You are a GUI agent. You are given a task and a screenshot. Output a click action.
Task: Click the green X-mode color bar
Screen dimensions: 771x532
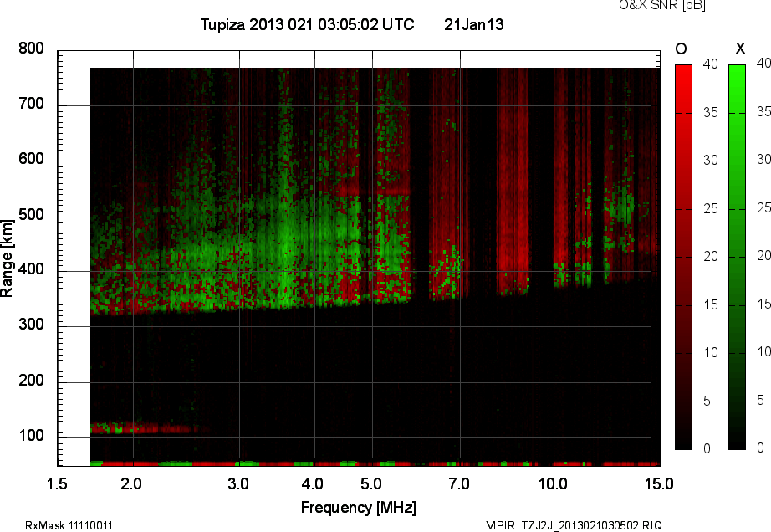point(737,257)
